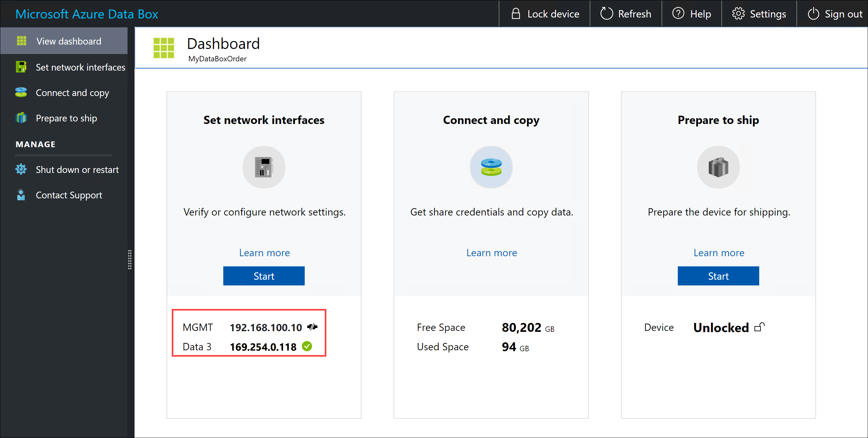Click Learn more for Connect and copy
Screen dimensions: 868x438
[491, 252]
